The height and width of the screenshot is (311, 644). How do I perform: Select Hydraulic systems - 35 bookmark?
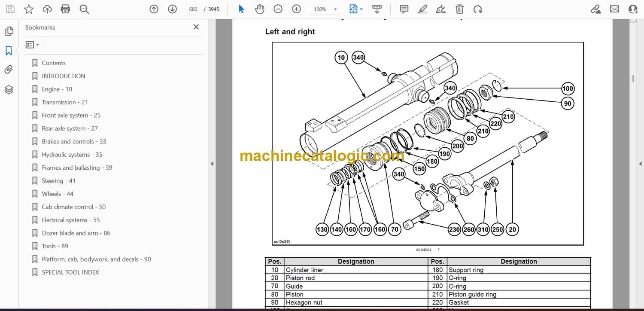click(72, 155)
